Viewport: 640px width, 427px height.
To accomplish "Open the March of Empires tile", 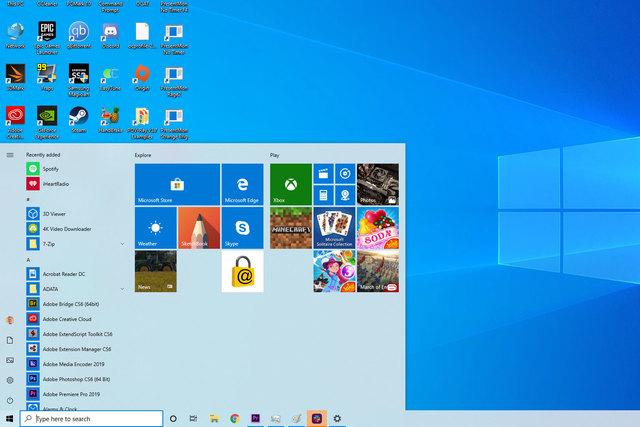I will tap(378, 271).
